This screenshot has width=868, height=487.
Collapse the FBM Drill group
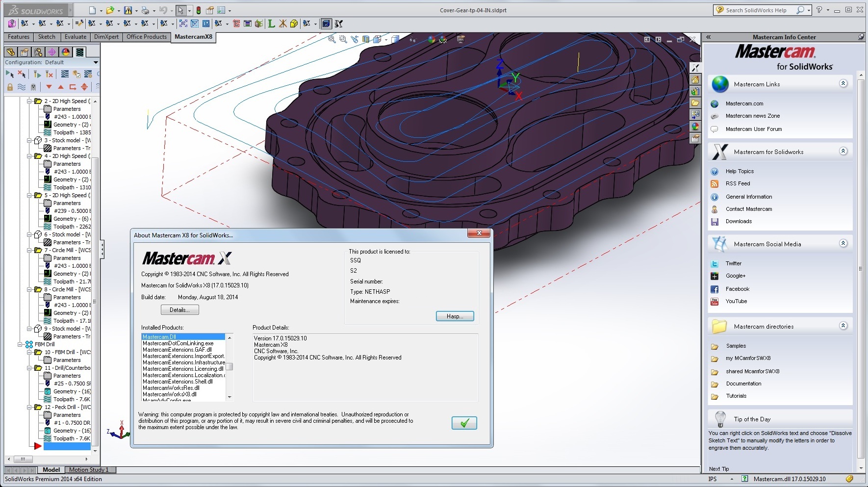click(21, 344)
